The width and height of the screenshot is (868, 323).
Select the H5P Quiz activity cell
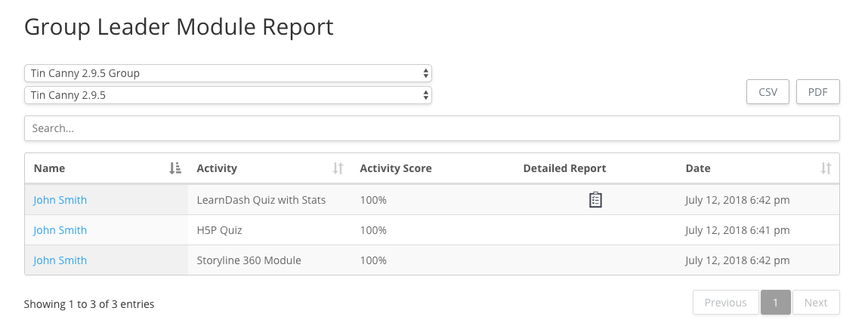[x=220, y=230]
